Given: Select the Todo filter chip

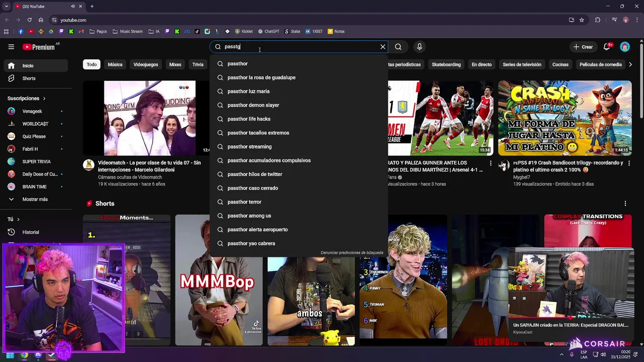Looking at the screenshot, I should pos(92,64).
